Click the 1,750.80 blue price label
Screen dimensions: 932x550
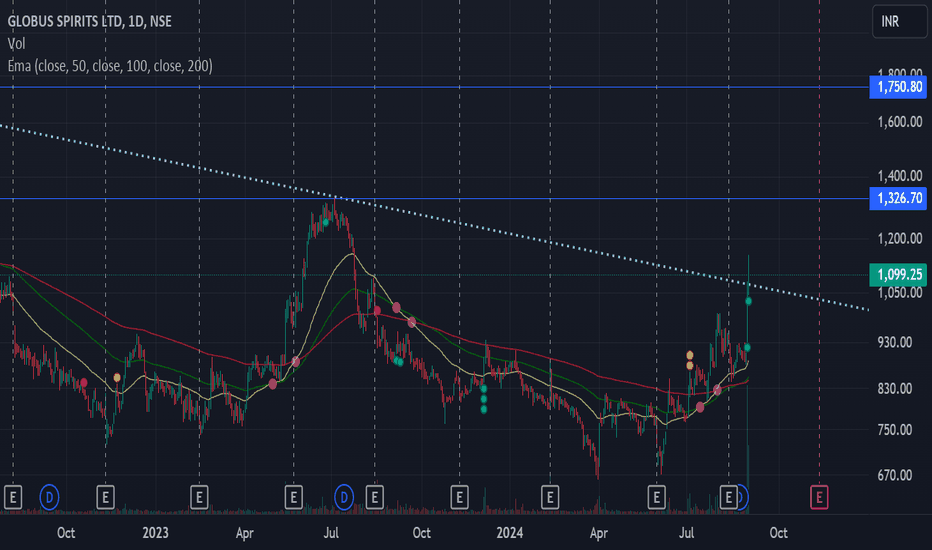click(898, 87)
